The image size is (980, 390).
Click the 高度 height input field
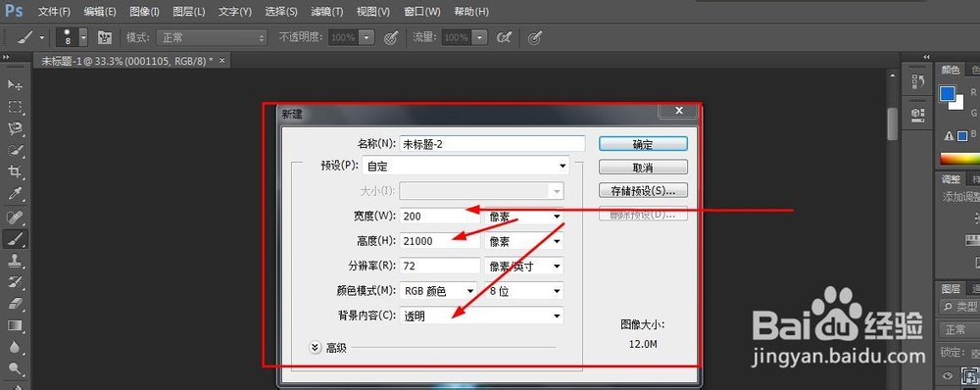[440, 241]
